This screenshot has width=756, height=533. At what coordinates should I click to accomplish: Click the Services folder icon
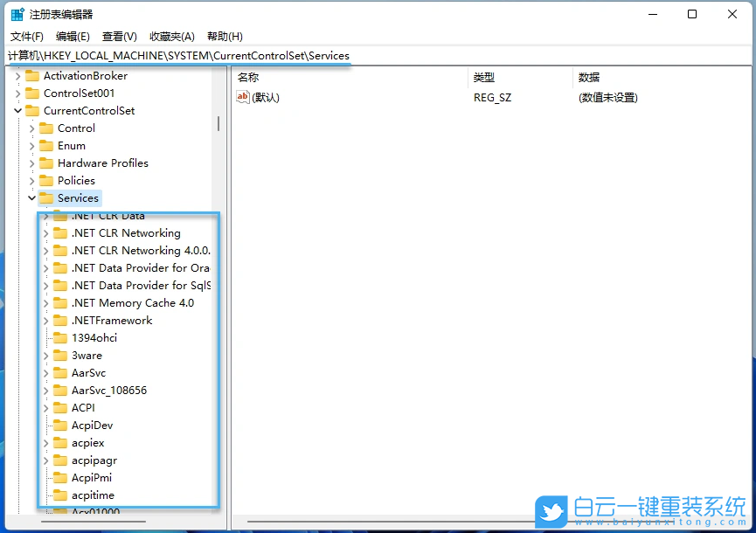pyautogui.click(x=48, y=197)
